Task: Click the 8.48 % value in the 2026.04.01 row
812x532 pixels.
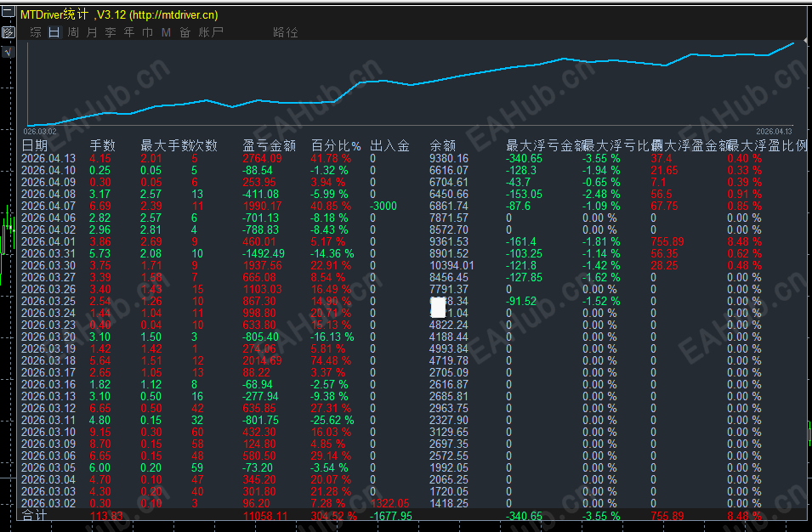Action: point(744,241)
